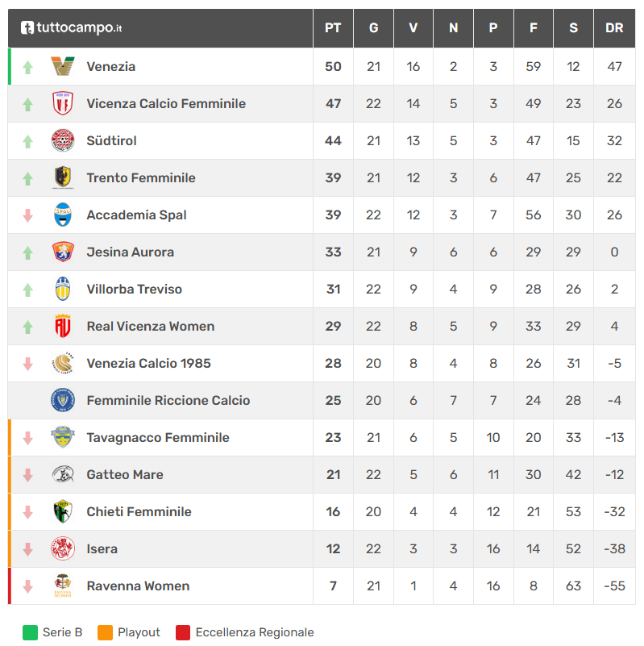Select the Tavagnacco Femminile team name
The image size is (644, 646).
[x=158, y=438]
